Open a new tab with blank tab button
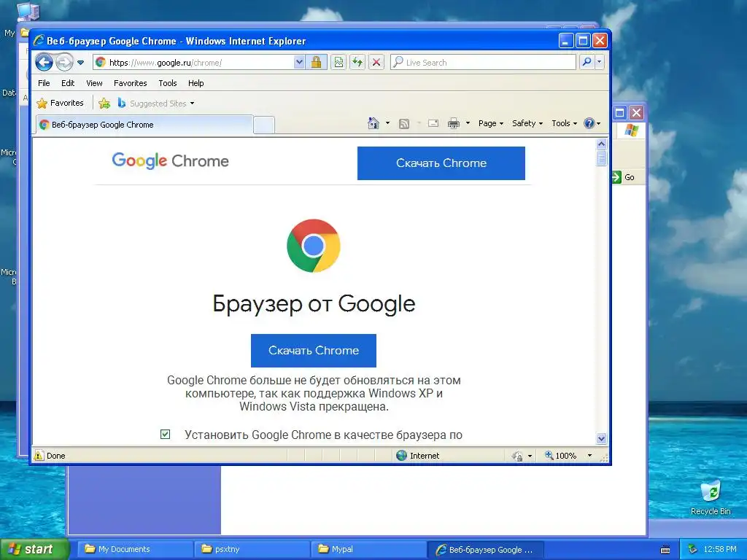The height and width of the screenshot is (560, 747). point(263,125)
